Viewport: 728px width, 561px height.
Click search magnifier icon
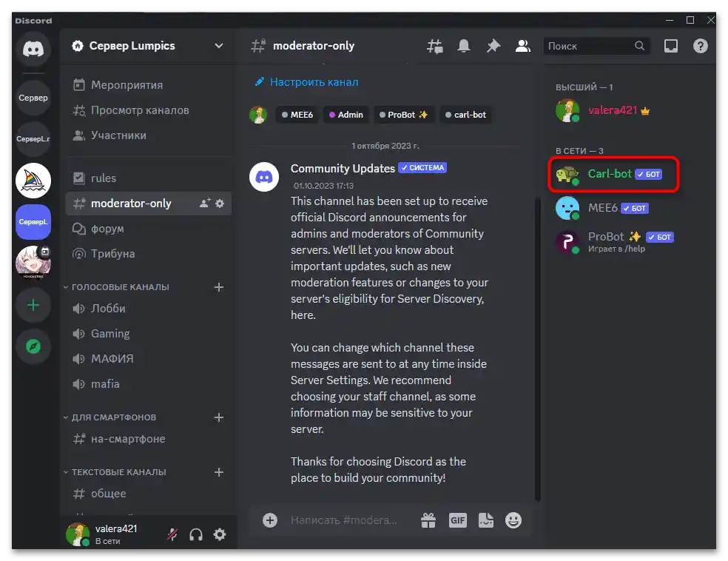pyautogui.click(x=640, y=46)
